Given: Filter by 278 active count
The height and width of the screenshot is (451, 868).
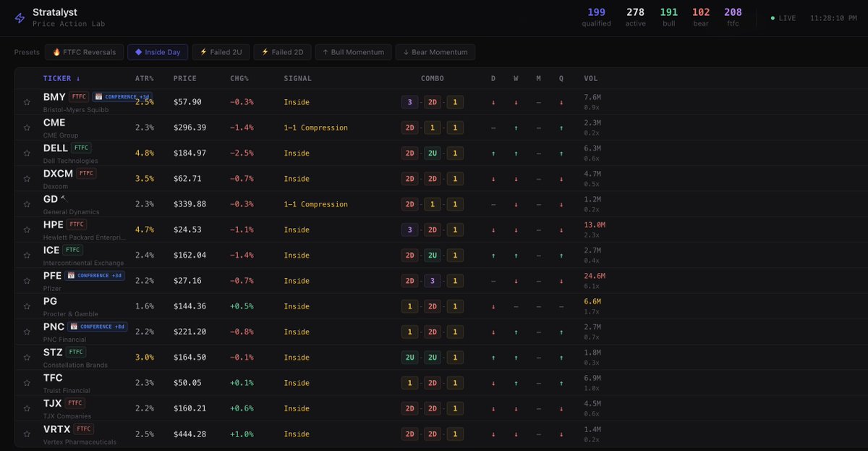Looking at the screenshot, I should tap(635, 17).
